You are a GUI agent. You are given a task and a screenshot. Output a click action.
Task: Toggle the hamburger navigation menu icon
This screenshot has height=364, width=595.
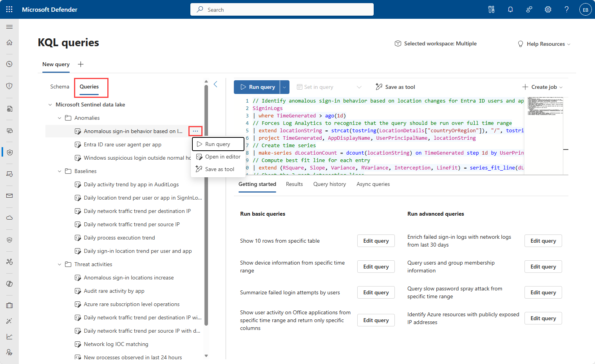pos(9,27)
